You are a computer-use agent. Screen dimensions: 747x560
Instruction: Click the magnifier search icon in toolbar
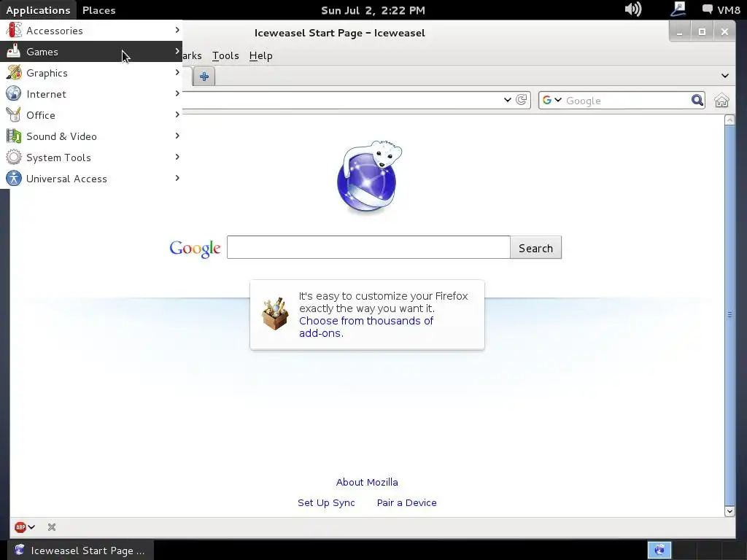697,100
